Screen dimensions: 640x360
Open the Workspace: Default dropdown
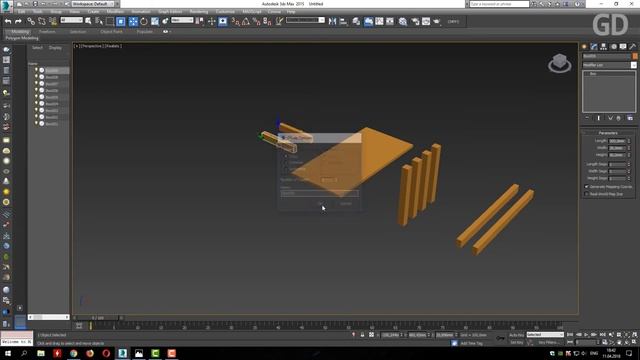pyautogui.click(x=92, y=4)
